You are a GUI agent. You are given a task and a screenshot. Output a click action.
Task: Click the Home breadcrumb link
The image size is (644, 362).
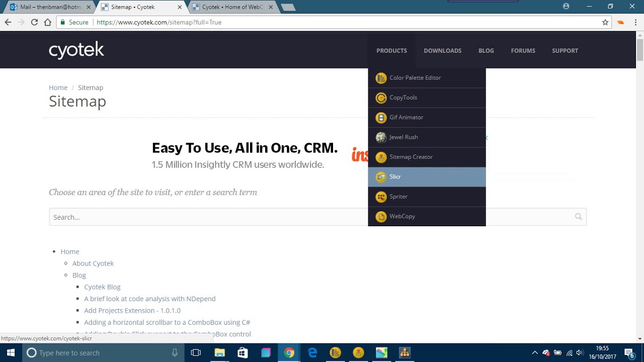[58, 87]
